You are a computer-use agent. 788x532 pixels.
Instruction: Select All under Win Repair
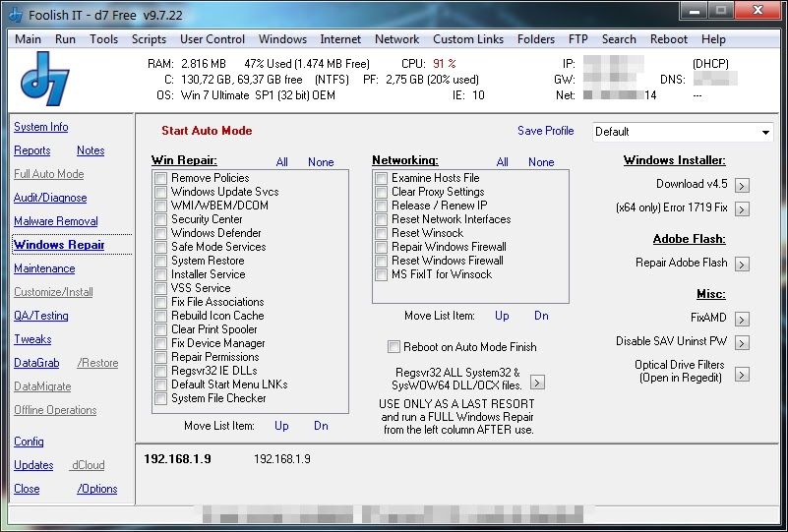pos(282,161)
